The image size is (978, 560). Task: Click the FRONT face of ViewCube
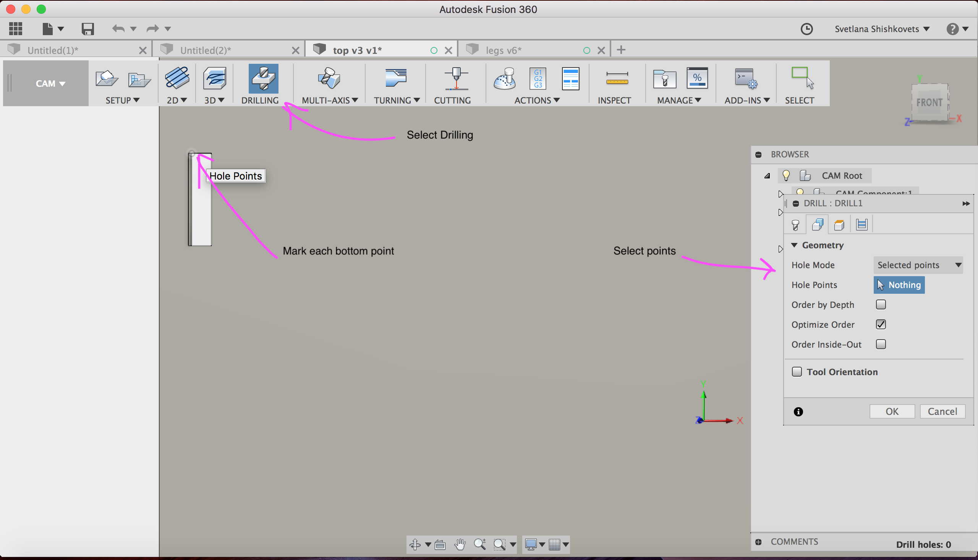coord(929,102)
